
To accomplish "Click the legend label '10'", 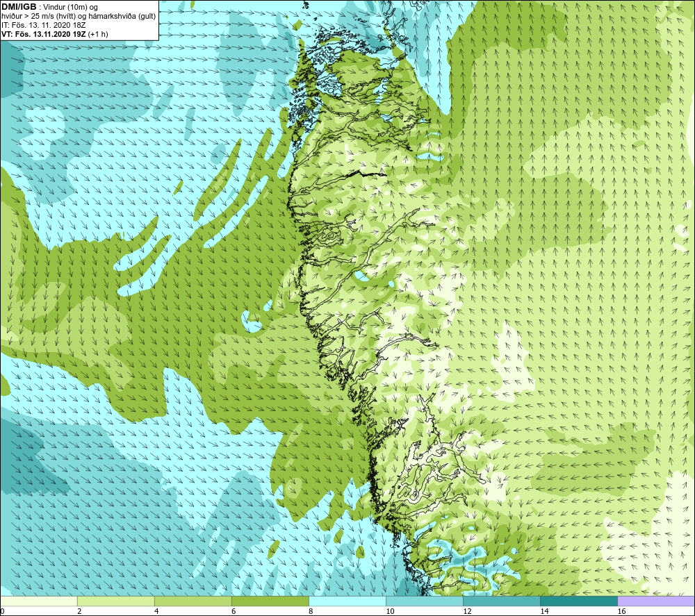I will click(x=390, y=612).
